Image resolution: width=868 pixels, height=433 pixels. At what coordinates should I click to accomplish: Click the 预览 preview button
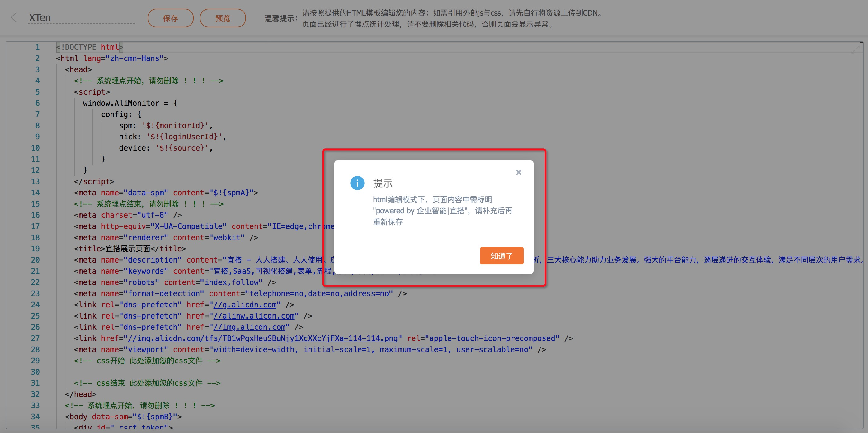click(223, 18)
